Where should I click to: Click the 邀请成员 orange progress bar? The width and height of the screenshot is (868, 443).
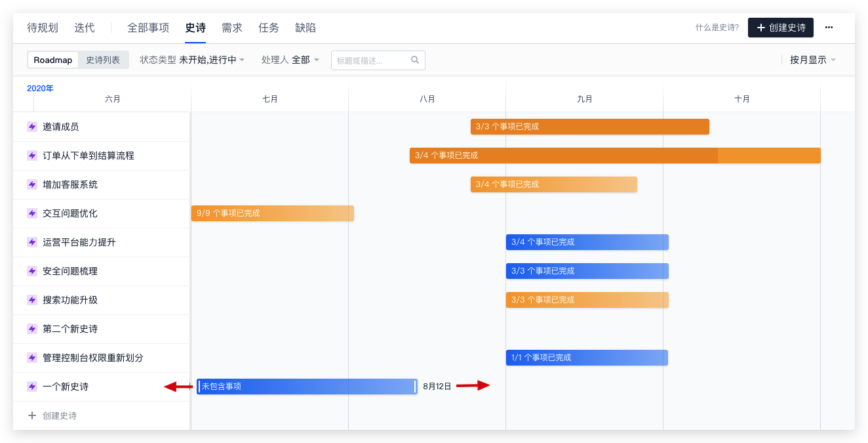click(590, 127)
